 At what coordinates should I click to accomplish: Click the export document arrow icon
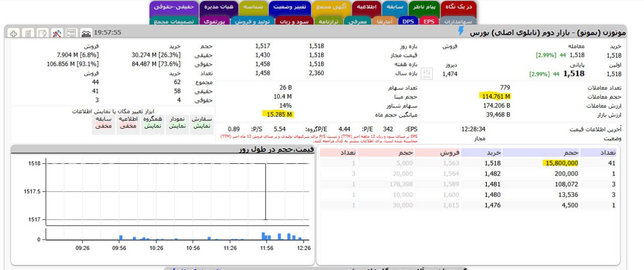(43, 33)
